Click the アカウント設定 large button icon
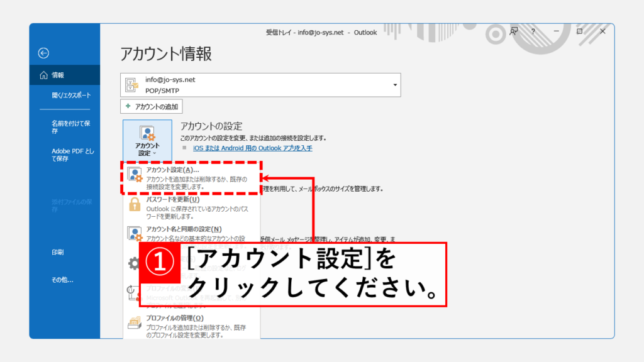The height and width of the screenshot is (362, 644). (147, 133)
